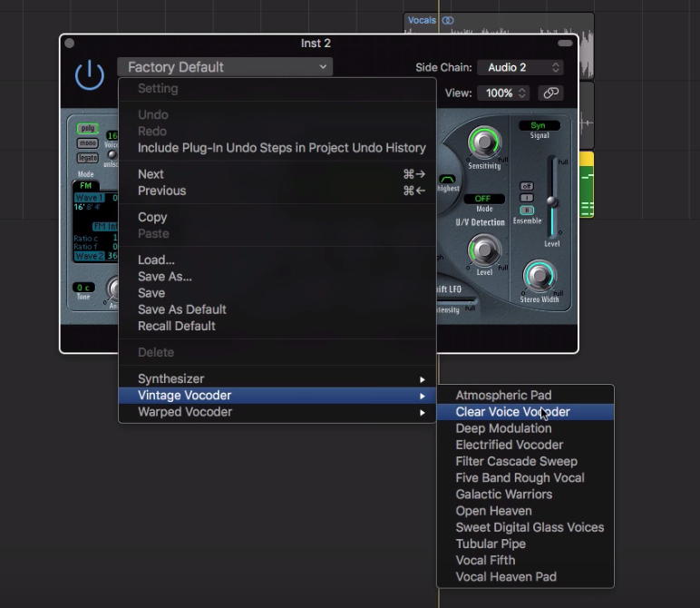Click the Tune 0 c value field

pyautogui.click(x=83, y=288)
